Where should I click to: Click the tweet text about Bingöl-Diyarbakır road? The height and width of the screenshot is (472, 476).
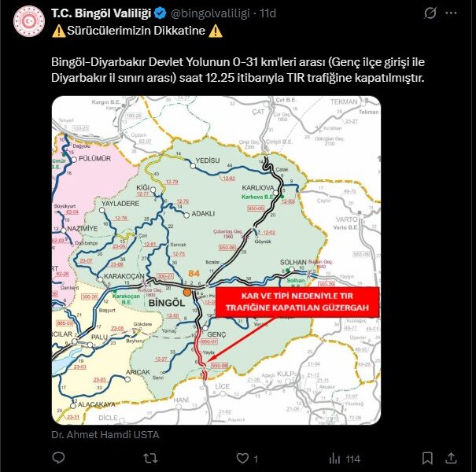coord(238,70)
